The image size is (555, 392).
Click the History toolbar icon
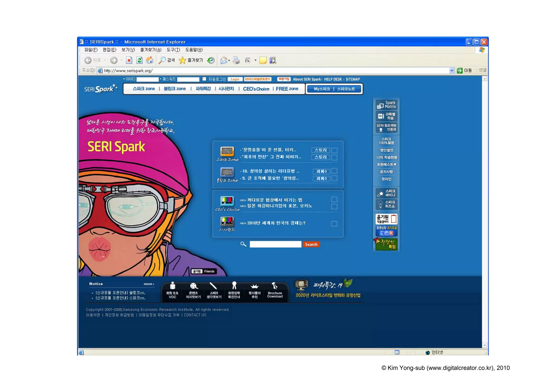coord(211,60)
